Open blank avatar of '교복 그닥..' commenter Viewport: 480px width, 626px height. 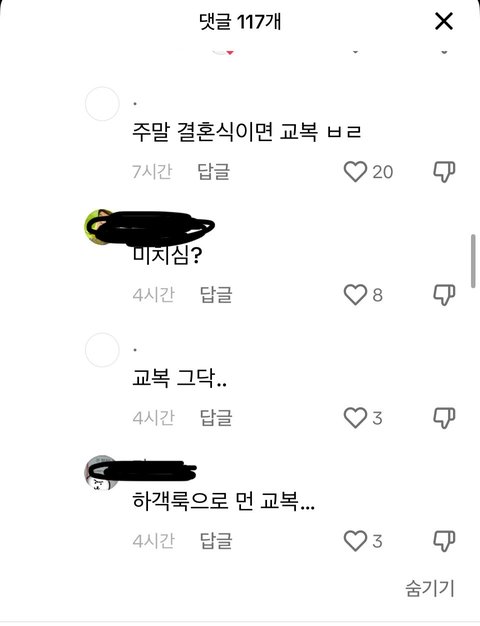click(x=102, y=350)
